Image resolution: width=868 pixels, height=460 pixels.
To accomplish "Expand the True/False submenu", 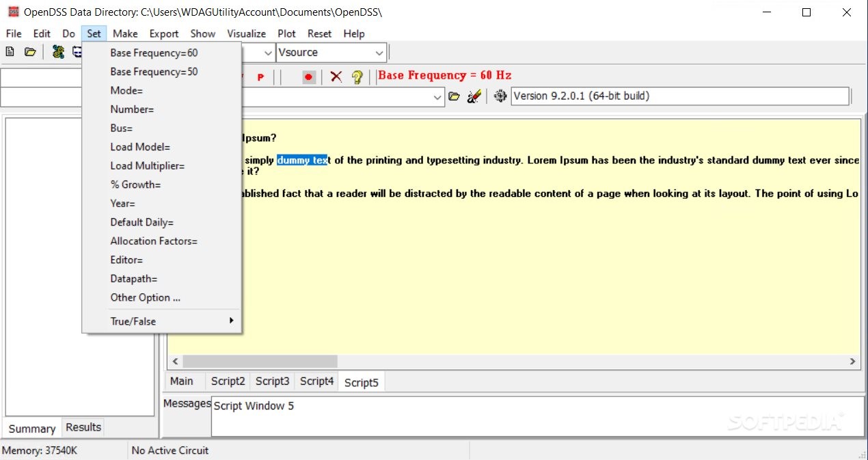I will (x=161, y=321).
